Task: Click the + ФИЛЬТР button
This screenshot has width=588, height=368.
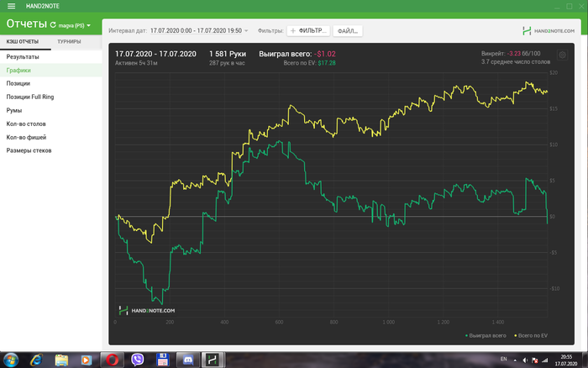Action: coord(308,31)
